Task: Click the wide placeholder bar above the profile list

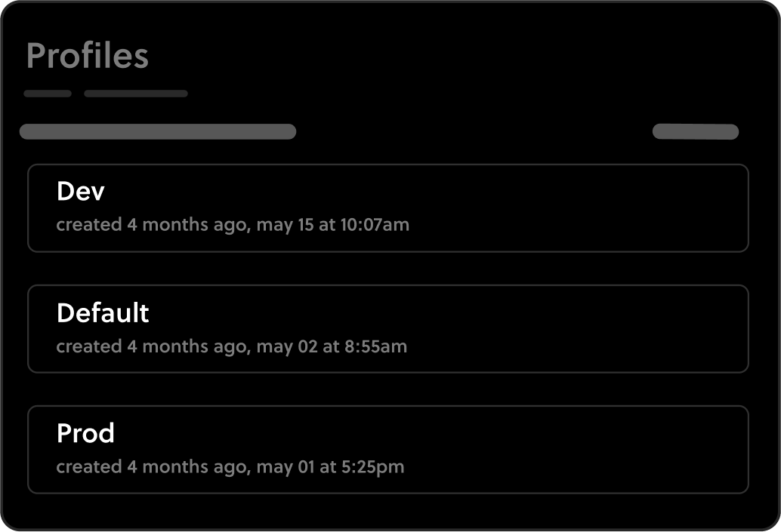Action: tap(158, 131)
